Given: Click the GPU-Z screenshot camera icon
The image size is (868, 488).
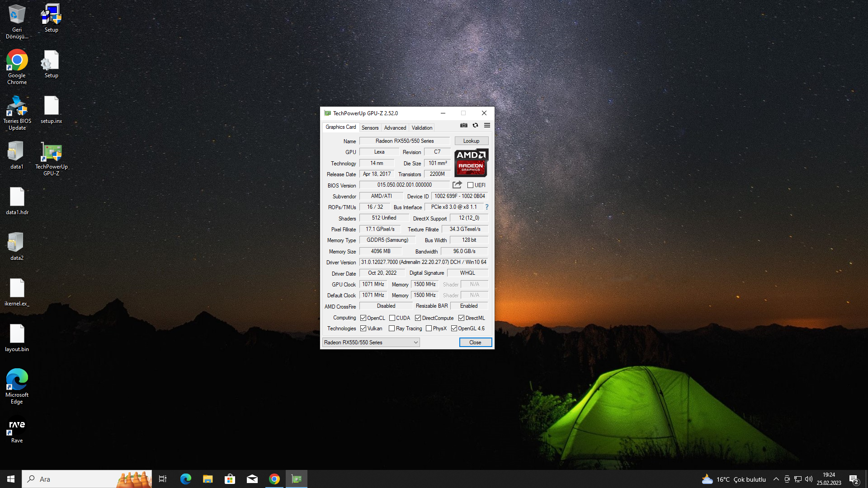Looking at the screenshot, I should point(464,126).
